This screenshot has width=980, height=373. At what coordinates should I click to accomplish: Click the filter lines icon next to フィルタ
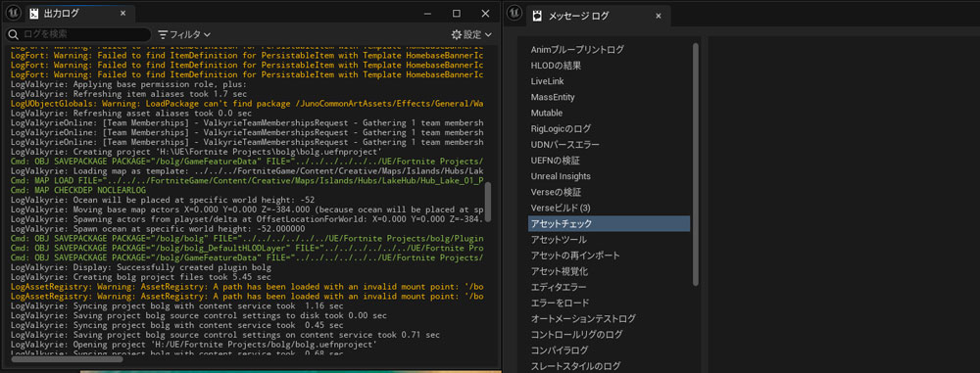(x=163, y=34)
